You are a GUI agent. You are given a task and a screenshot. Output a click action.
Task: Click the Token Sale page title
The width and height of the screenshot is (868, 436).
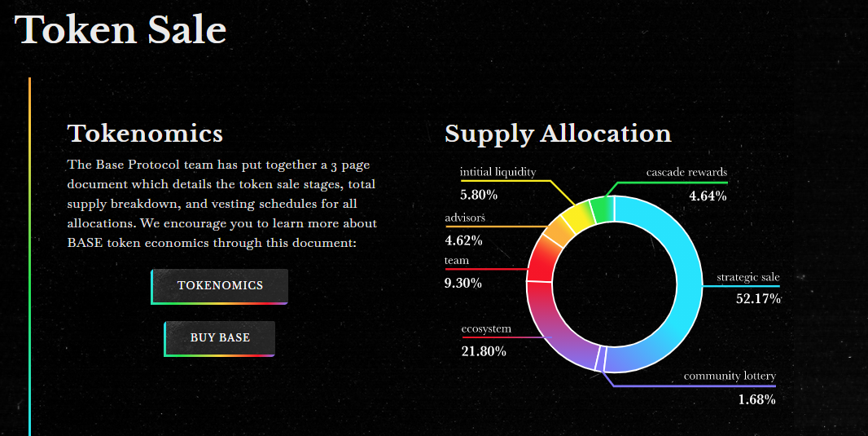click(121, 29)
